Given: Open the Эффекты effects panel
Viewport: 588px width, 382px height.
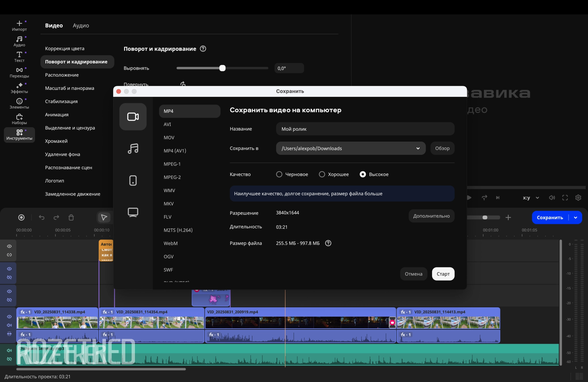Looking at the screenshot, I should coord(19,88).
